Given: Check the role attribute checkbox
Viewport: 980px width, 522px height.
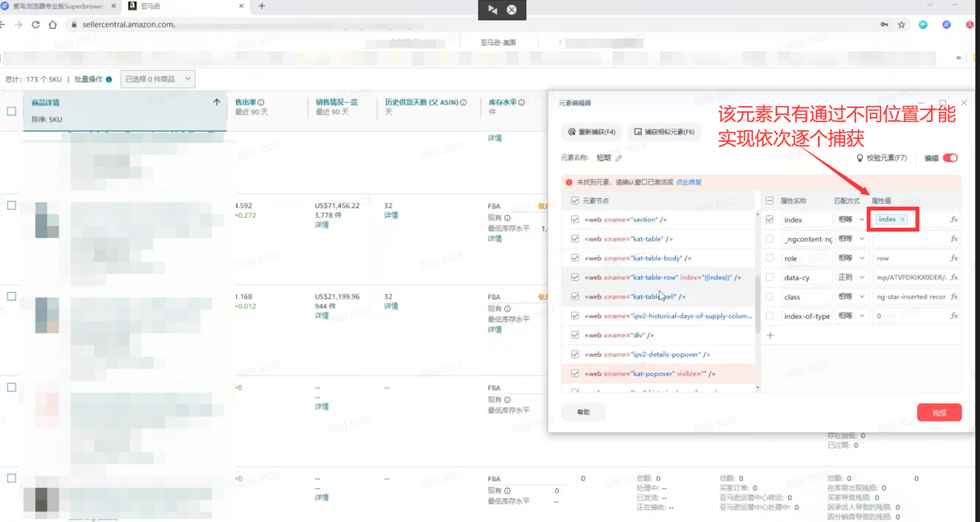Looking at the screenshot, I should coord(769,258).
